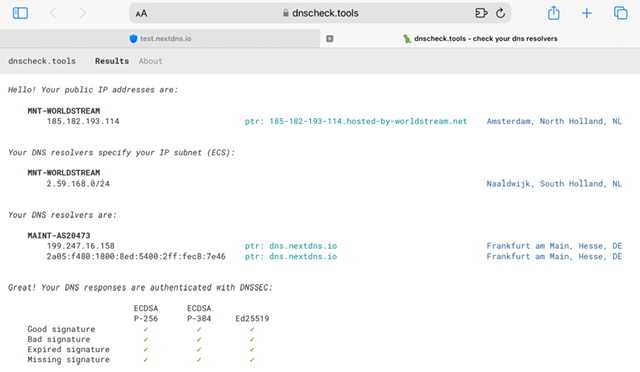Open the extensions icon in address bar
The height and width of the screenshot is (372, 640).
pos(481,13)
